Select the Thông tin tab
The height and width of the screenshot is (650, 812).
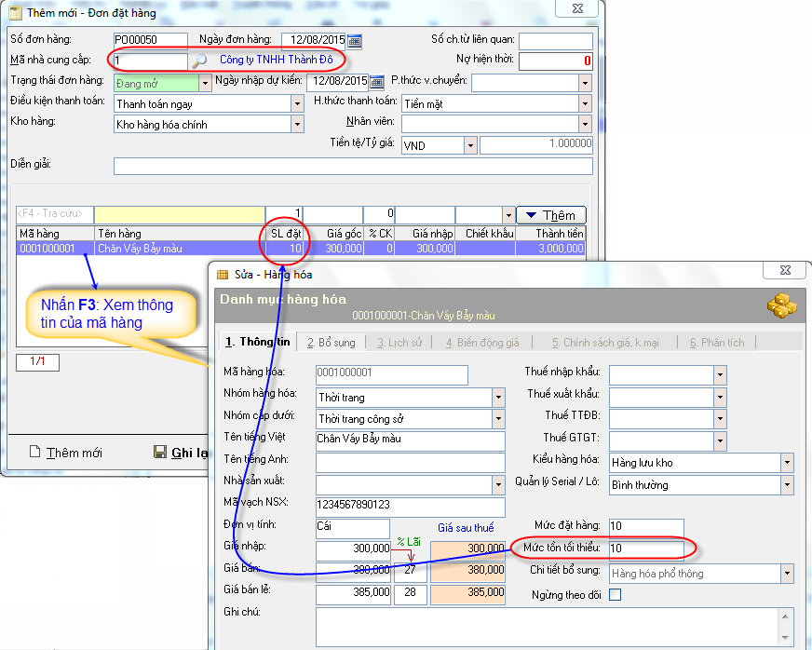[257, 342]
